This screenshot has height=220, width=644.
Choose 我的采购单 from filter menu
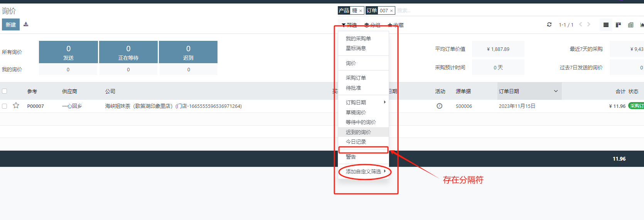click(x=358, y=39)
